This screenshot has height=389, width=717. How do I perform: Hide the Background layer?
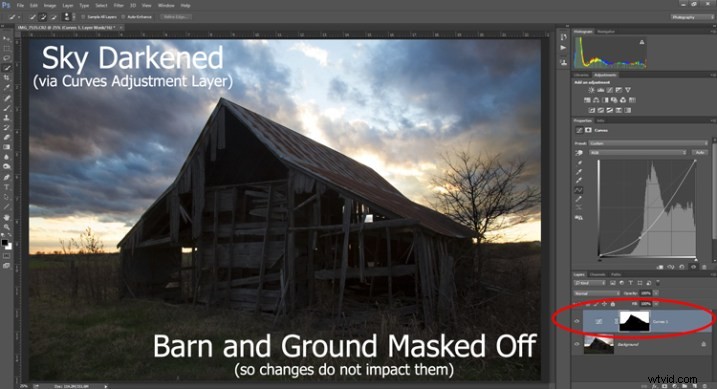point(577,344)
